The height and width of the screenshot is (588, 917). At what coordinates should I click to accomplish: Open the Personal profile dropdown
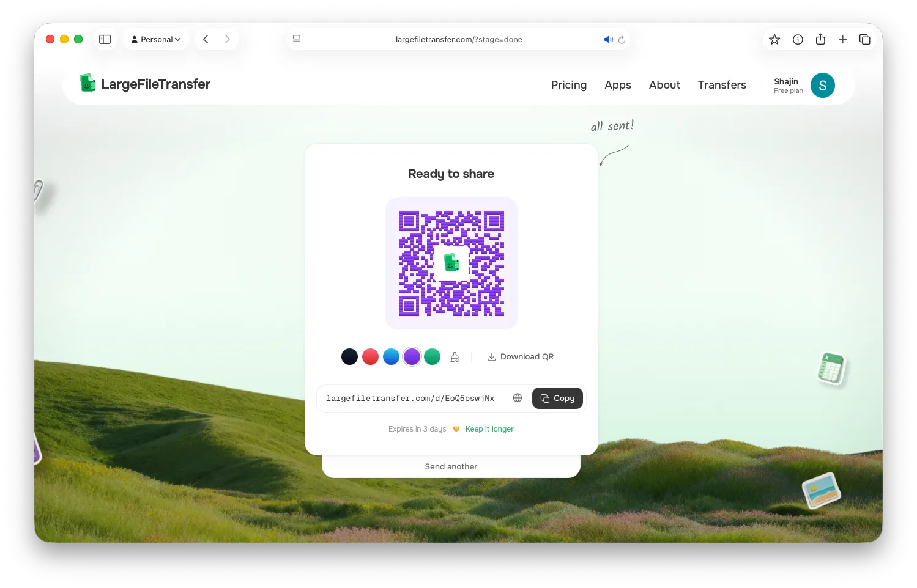coord(156,39)
